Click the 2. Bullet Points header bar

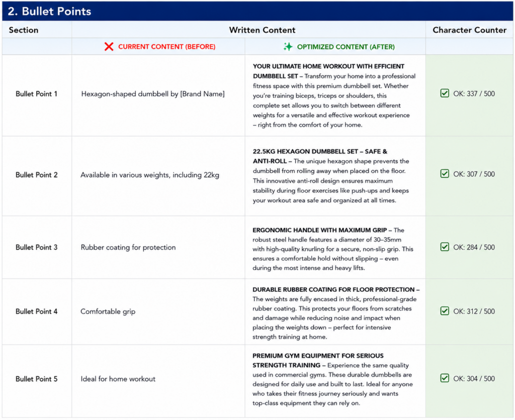(x=257, y=11)
